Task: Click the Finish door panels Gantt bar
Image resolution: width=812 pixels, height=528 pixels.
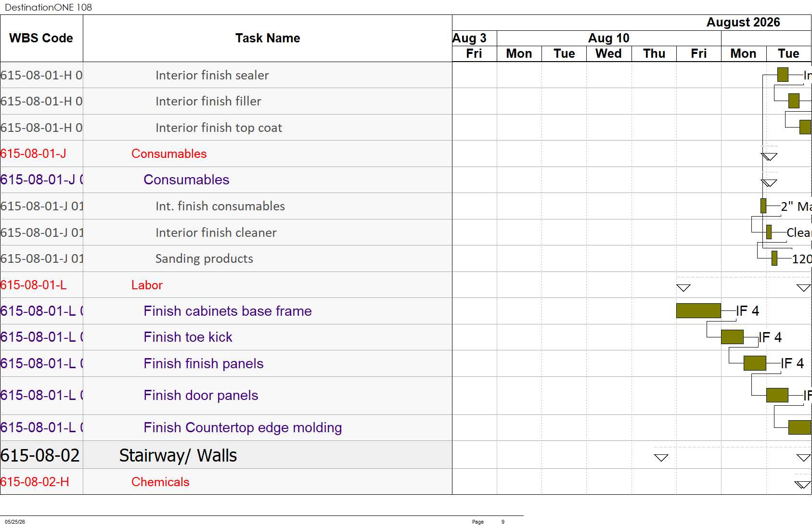Action: [x=777, y=395]
